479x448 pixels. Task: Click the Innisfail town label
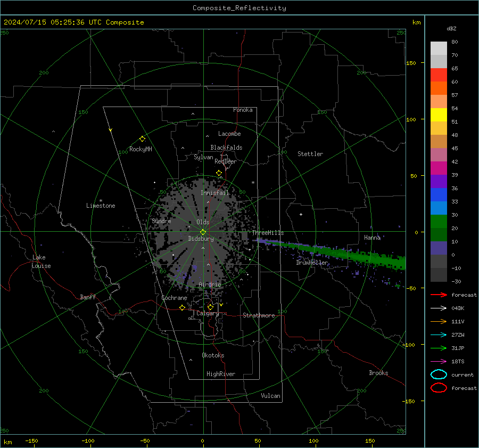pyautogui.click(x=214, y=193)
